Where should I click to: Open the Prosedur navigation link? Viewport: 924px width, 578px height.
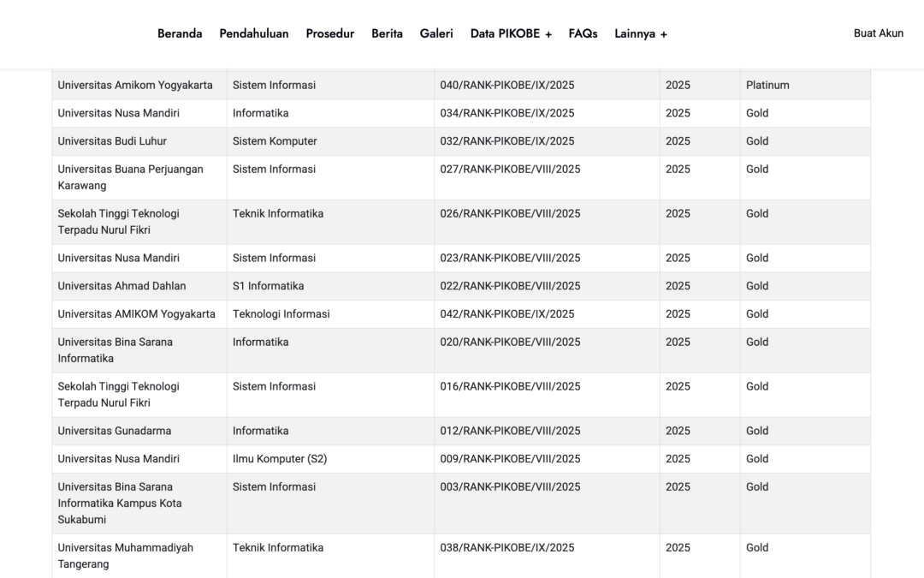point(329,33)
